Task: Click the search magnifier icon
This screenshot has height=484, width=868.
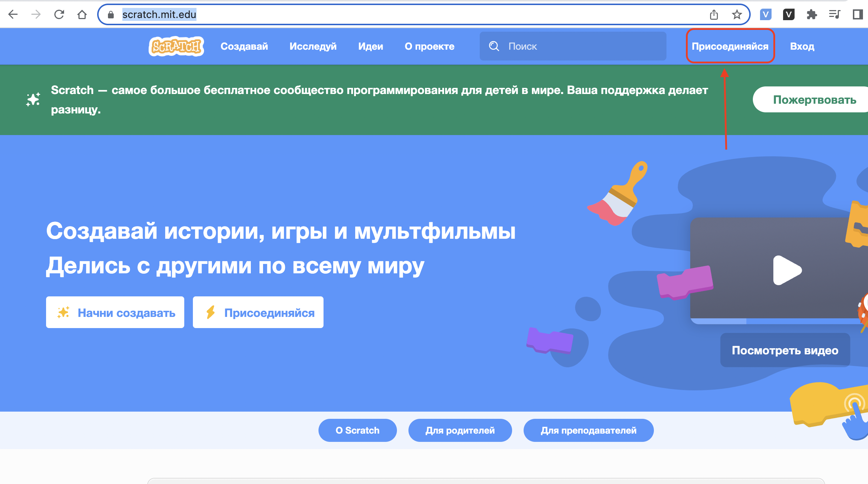Action: pyautogui.click(x=494, y=46)
